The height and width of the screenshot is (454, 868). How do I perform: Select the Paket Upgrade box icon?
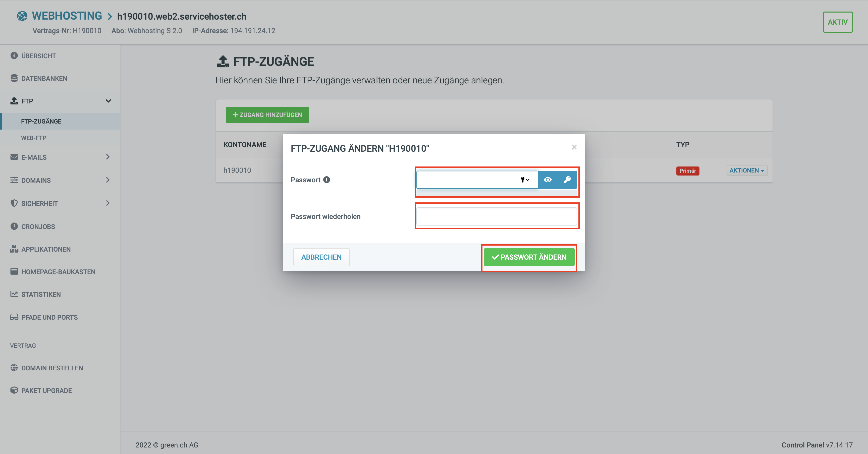[14, 391]
